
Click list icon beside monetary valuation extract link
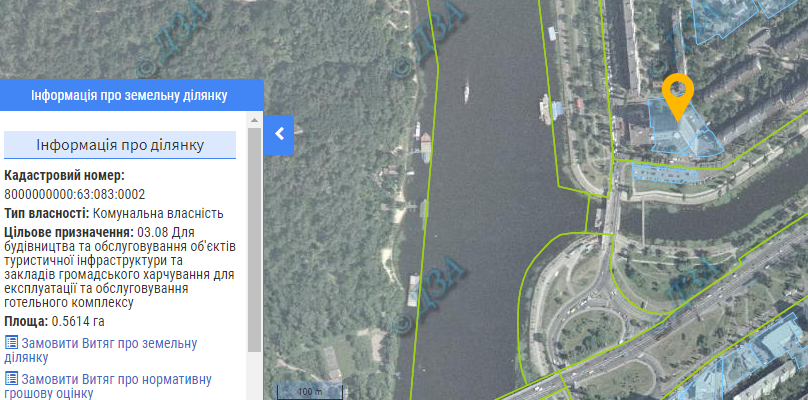[11, 379]
